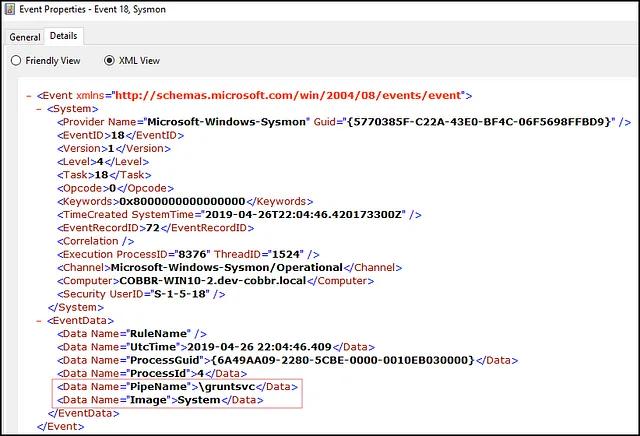Select the Details tab
Screen dimensions: 640x436
[x=63, y=36]
